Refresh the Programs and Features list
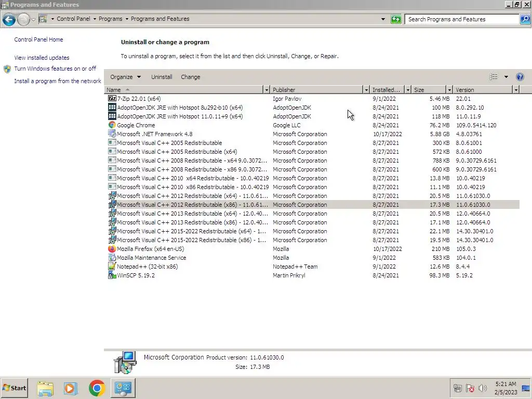This screenshot has width=532, height=399. point(396,19)
